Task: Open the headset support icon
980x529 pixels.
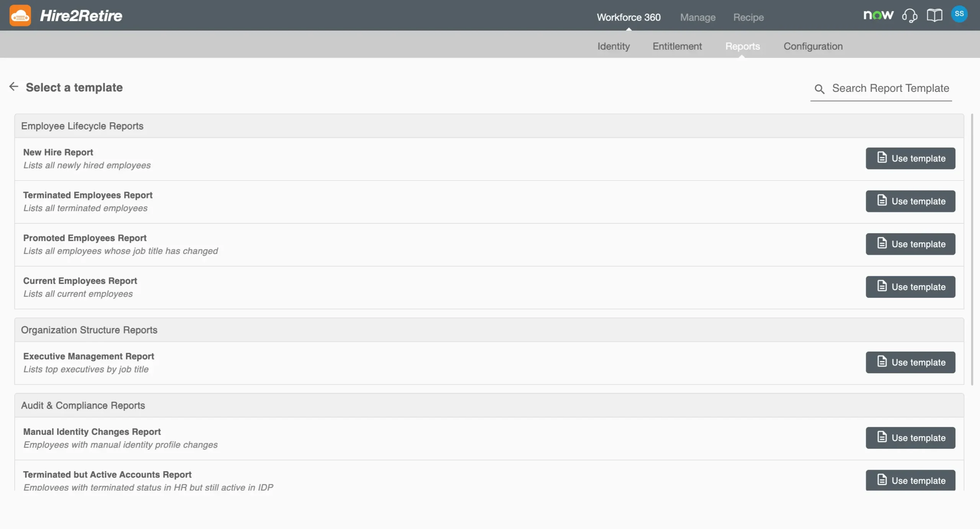Action: click(x=910, y=16)
